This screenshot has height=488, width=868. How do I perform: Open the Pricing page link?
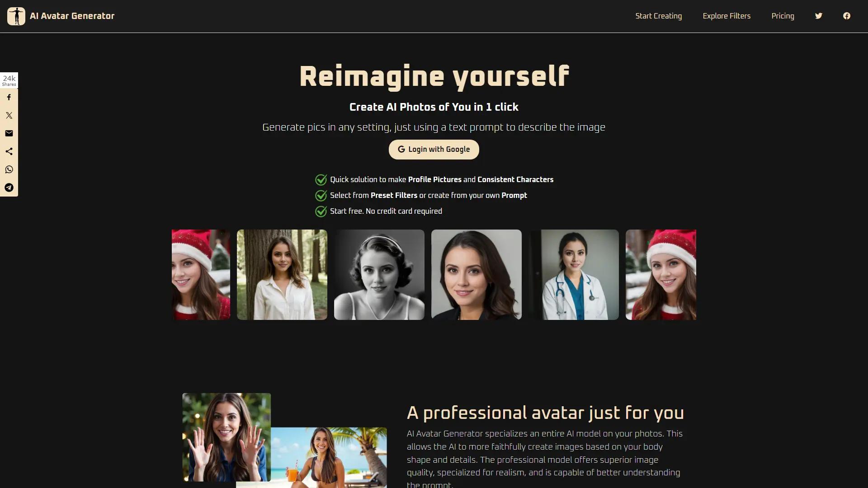point(783,16)
